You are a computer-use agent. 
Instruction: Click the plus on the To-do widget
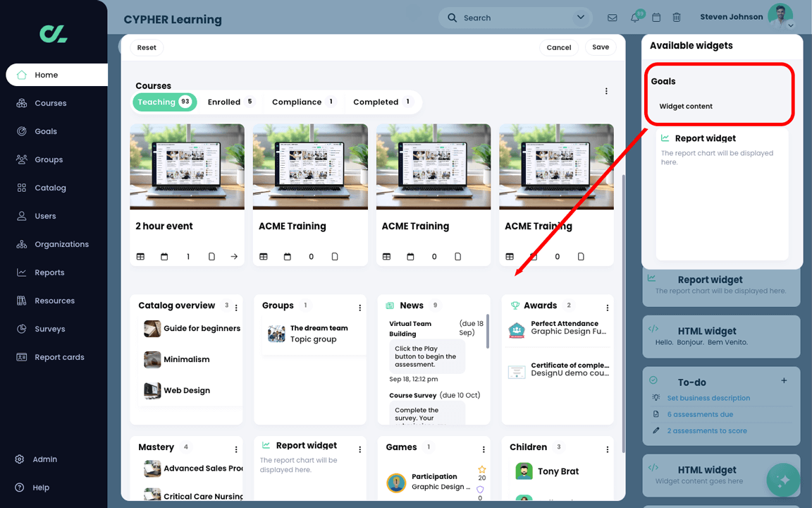click(784, 380)
